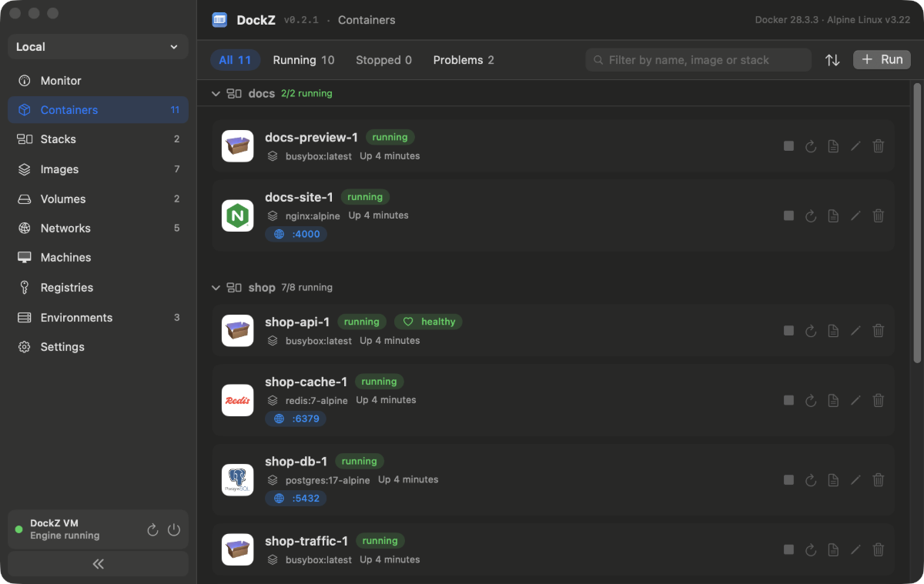Open Settings in the sidebar
The image size is (924, 584).
[98, 347]
